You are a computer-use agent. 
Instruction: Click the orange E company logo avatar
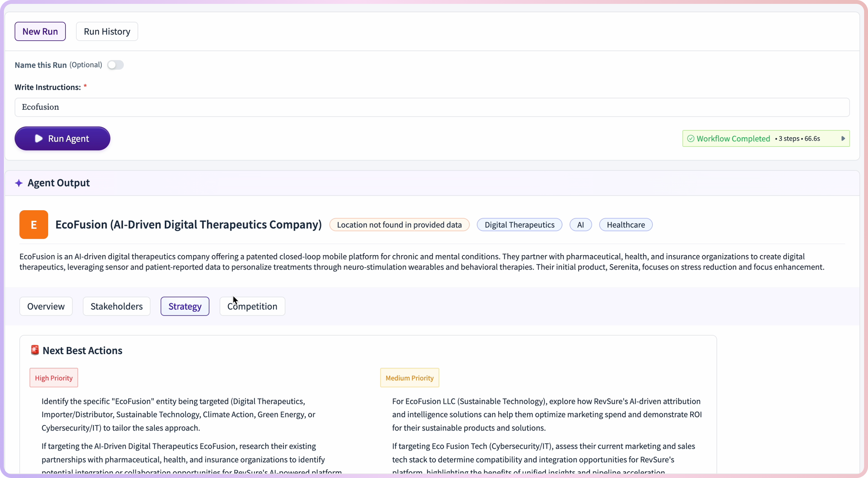tap(34, 225)
